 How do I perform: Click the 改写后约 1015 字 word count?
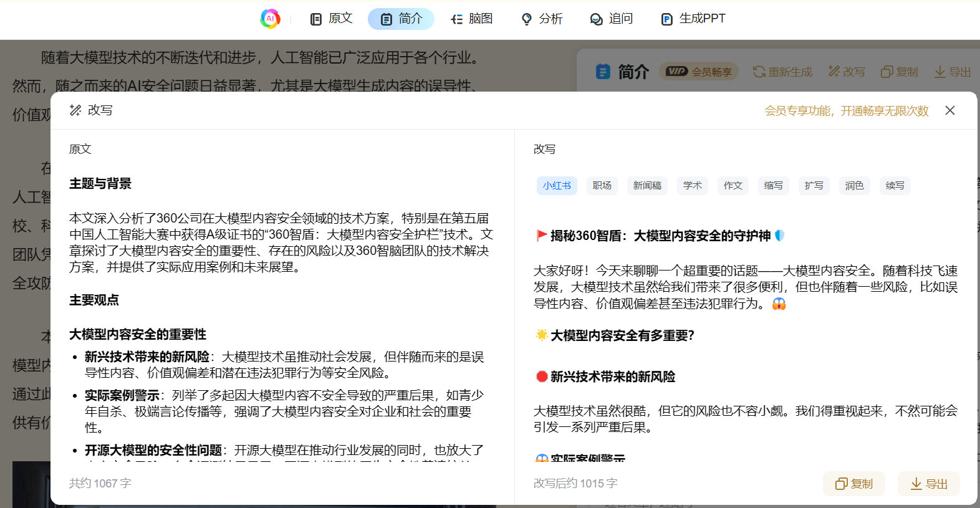pyautogui.click(x=575, y=484)
